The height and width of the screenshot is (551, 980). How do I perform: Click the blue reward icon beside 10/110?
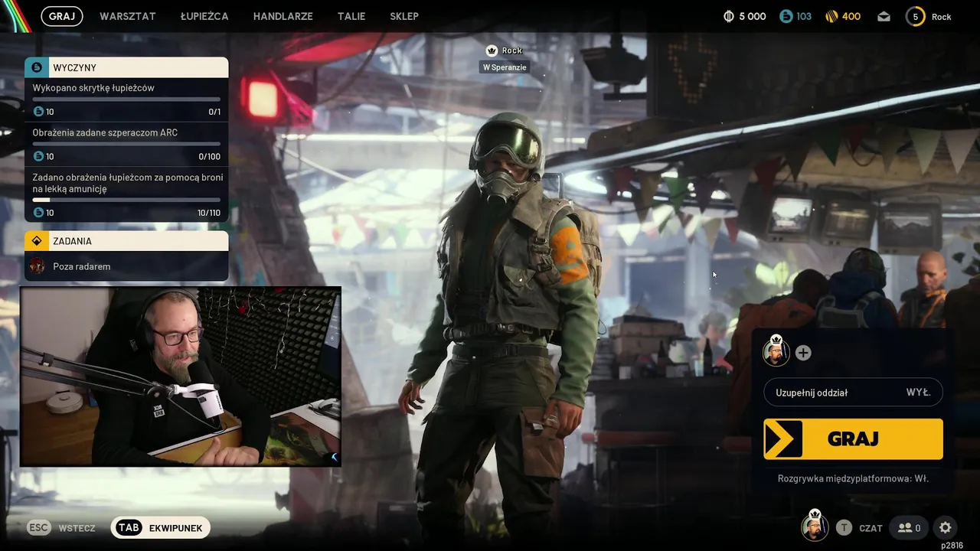(x=39, y=213)
